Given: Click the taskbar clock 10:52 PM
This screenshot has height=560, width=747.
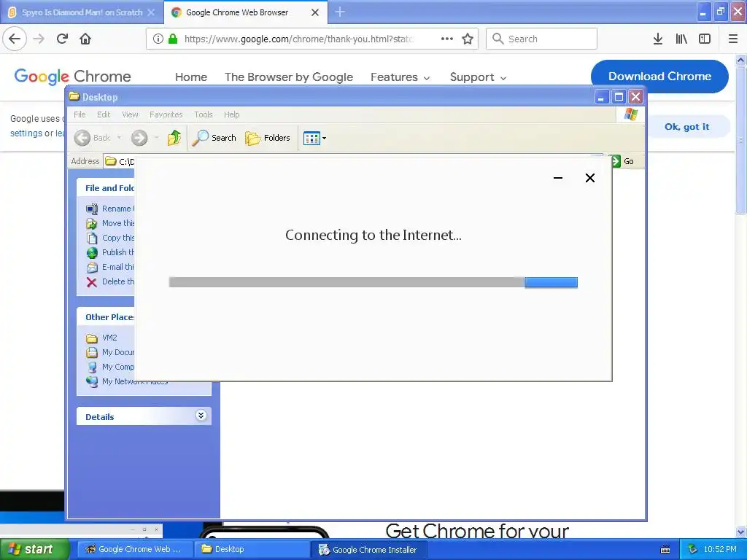Looking at the screenshot, I should tap(720, 549).
